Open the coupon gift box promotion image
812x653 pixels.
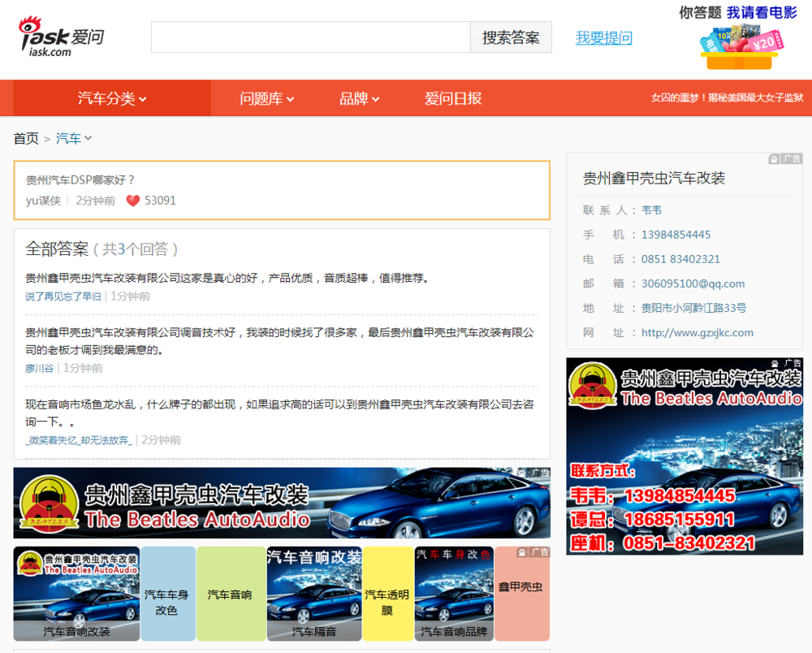741,46
